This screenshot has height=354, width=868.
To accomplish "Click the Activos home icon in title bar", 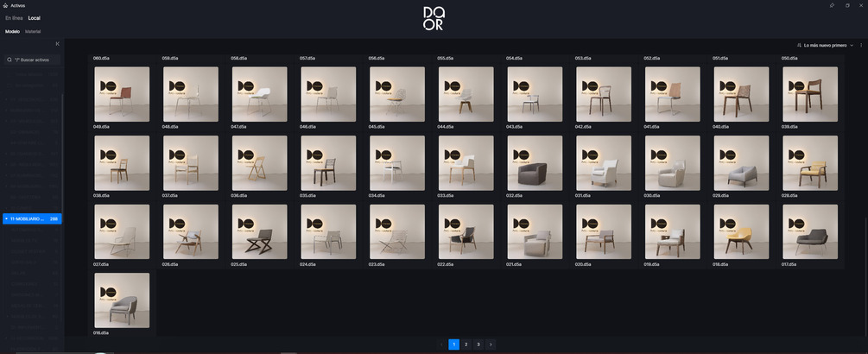I will coord(5,5).
